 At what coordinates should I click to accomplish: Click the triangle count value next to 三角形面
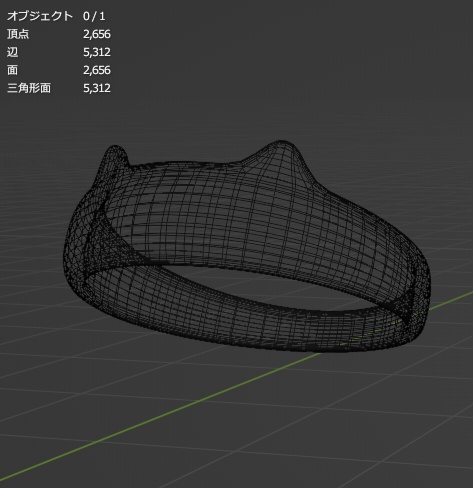(97, 88)
